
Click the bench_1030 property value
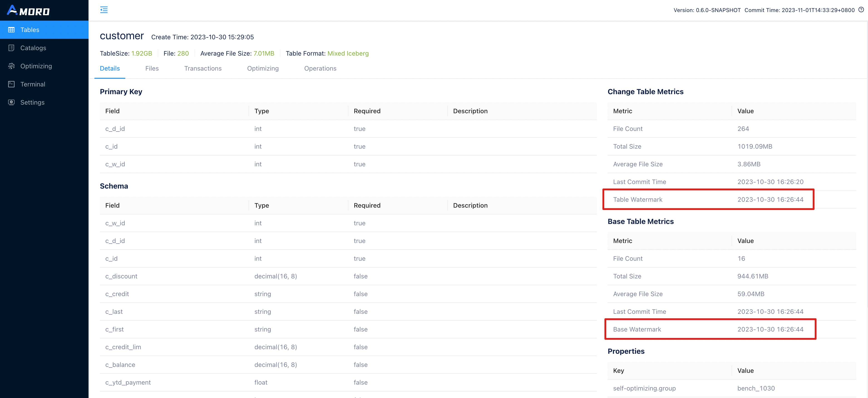coord(756,388)
